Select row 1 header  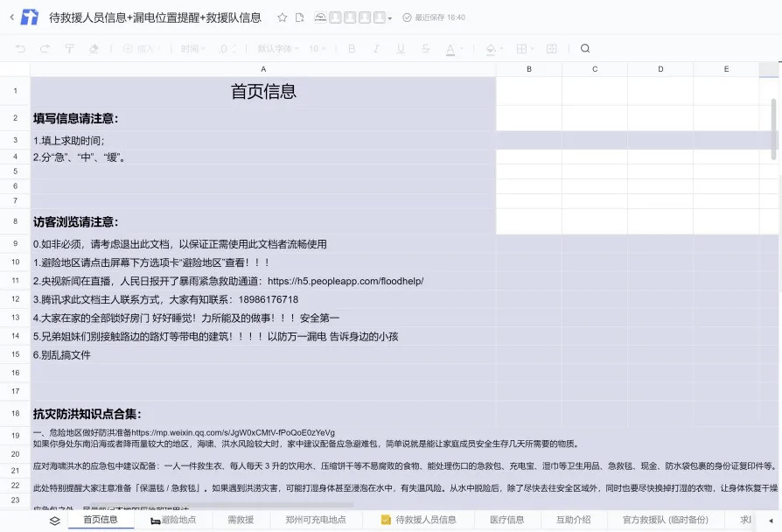tap(15, 91)
